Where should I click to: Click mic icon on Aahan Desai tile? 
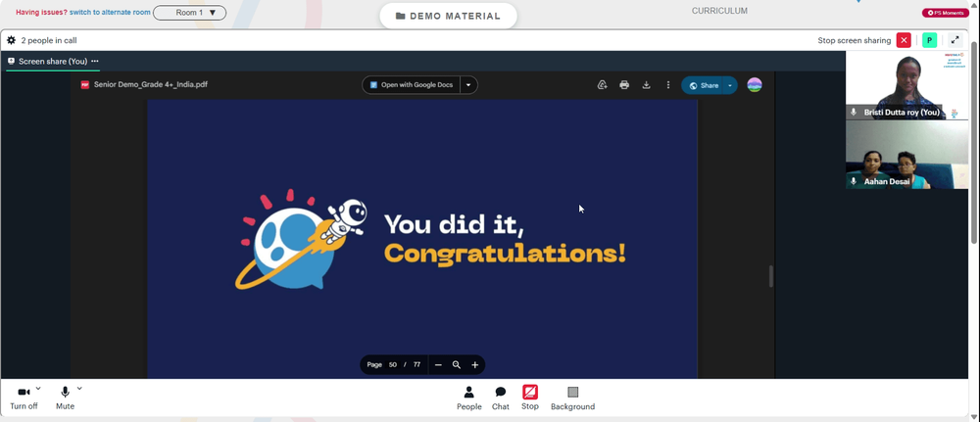(x=854, y=181)
